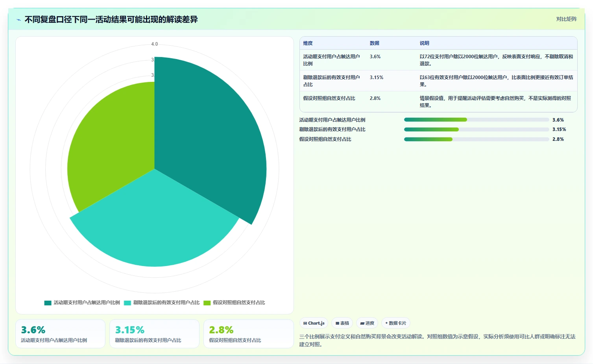The image size is (593, 364).
Task: Click the 说明 column header
Action: [424, 43]
